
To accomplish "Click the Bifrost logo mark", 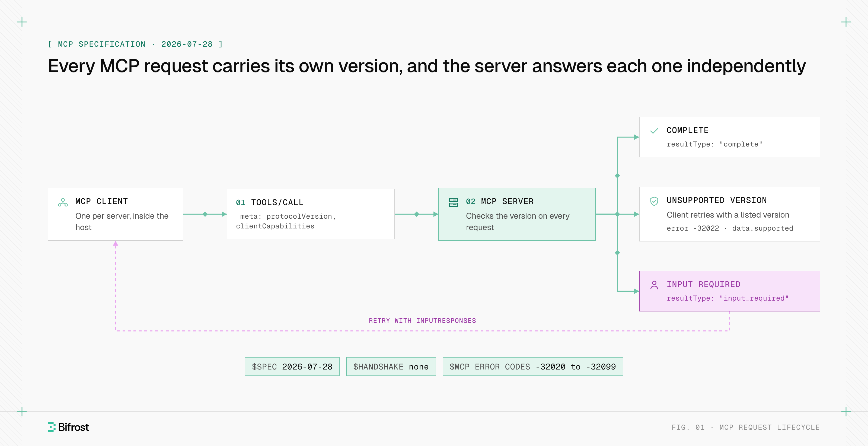I will click(51, 427).
